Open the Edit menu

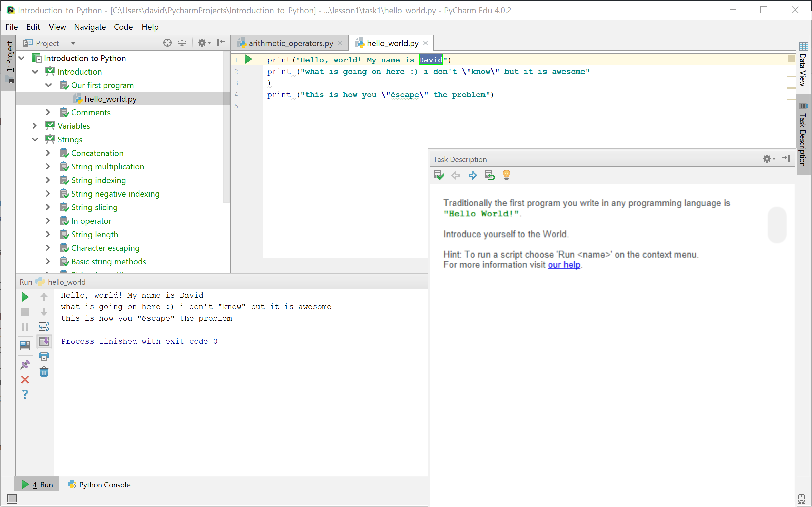coord(33,27)
